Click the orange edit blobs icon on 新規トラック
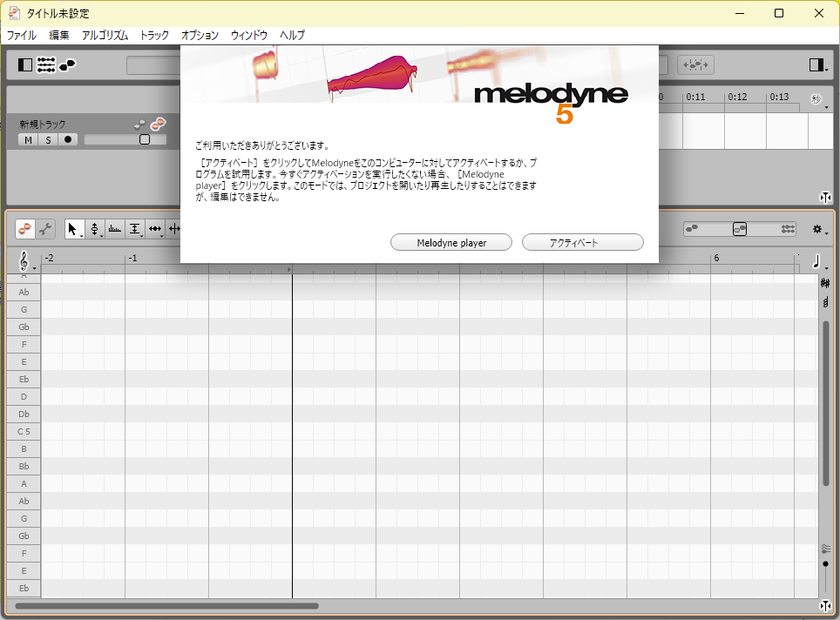The height and width of the screenshot is (620, 840). click(158, 125)
